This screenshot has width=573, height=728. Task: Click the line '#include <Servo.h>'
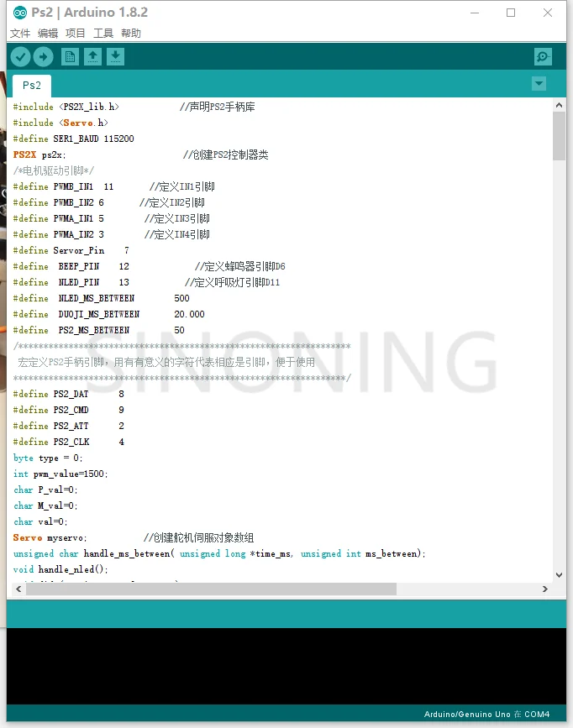[60, 123]
